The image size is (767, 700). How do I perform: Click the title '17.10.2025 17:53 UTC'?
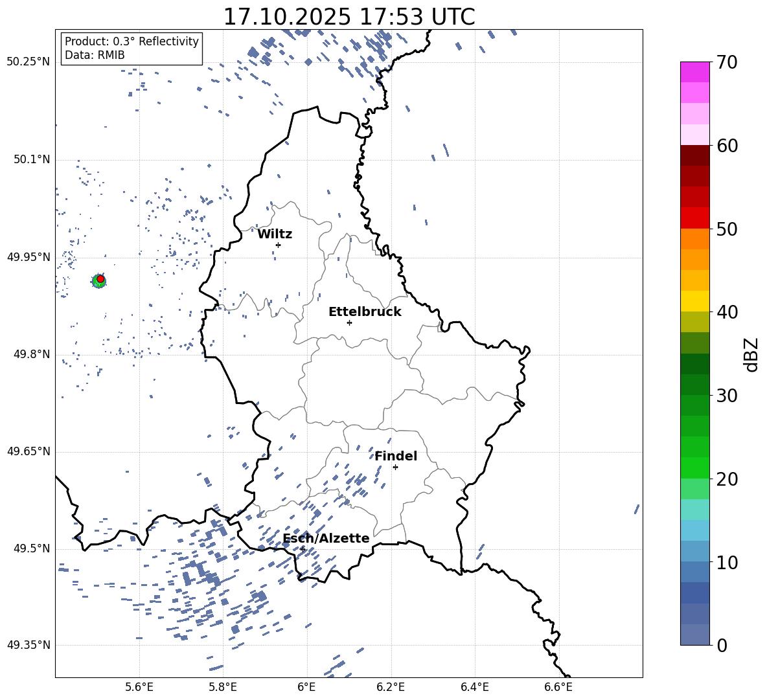click(x=349, y=17)
